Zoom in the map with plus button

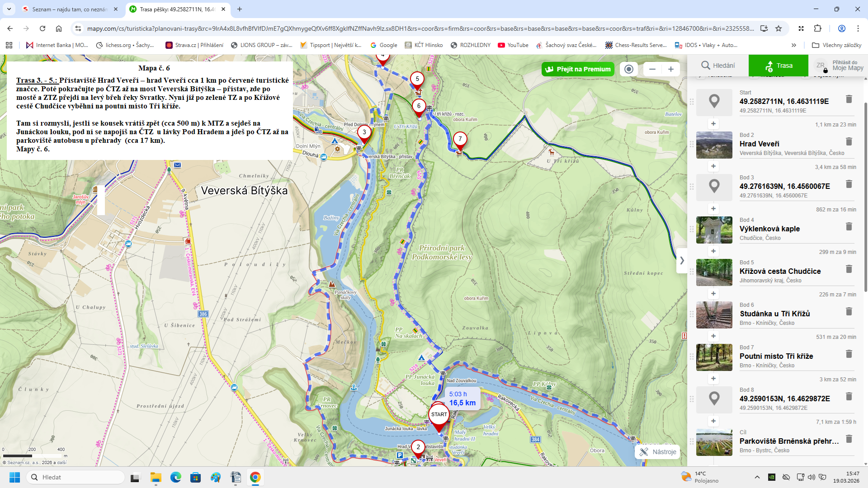point(671,69)
